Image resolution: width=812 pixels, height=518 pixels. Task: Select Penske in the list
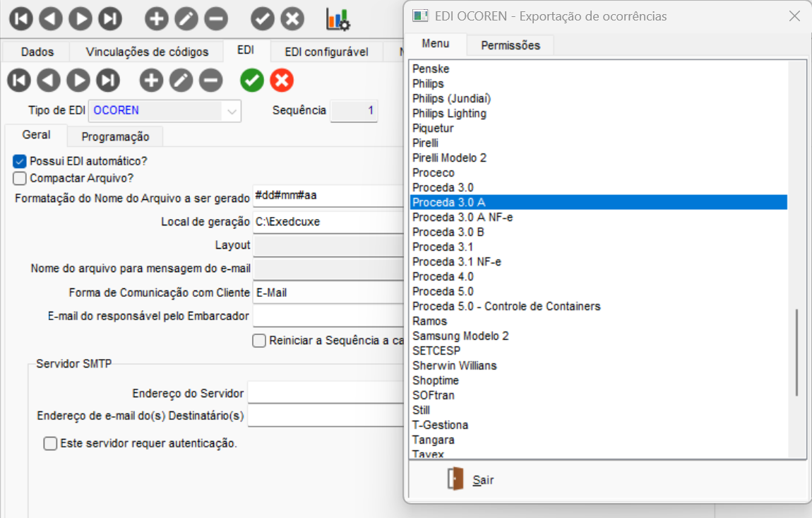click(599, 69)
